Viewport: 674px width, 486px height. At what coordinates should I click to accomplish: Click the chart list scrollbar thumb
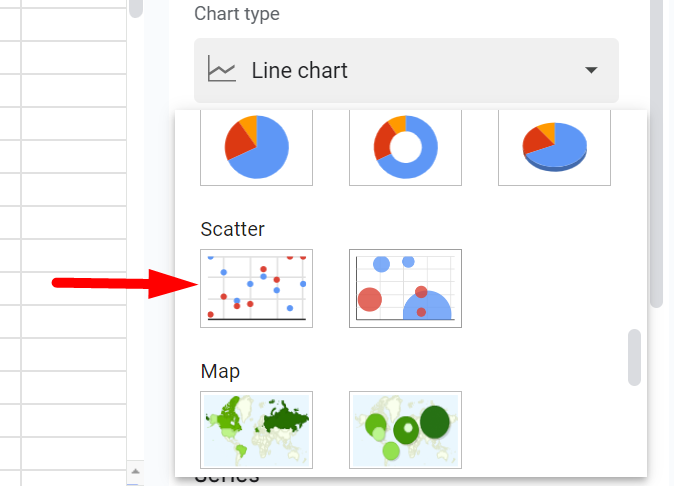pos(634,357)
